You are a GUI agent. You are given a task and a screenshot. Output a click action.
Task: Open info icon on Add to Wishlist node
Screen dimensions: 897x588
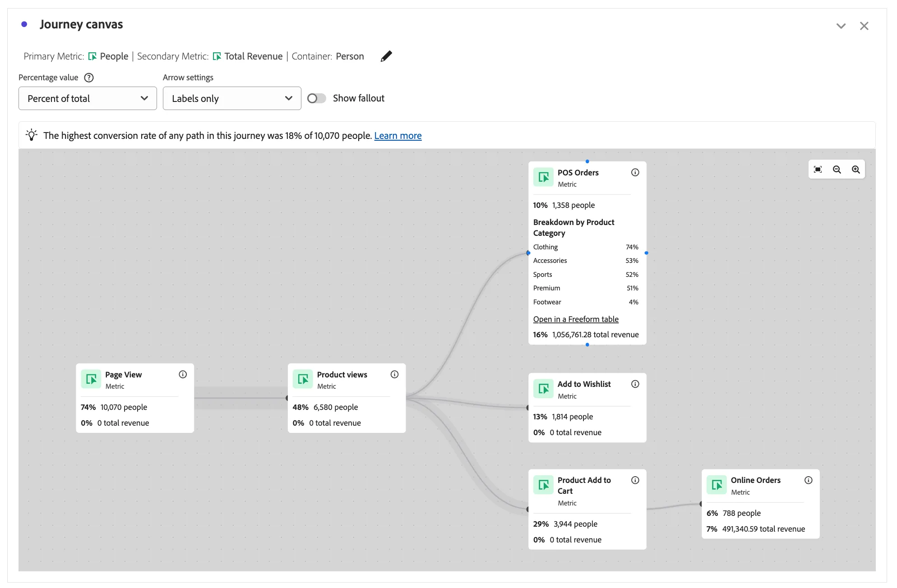pos(635,384)
